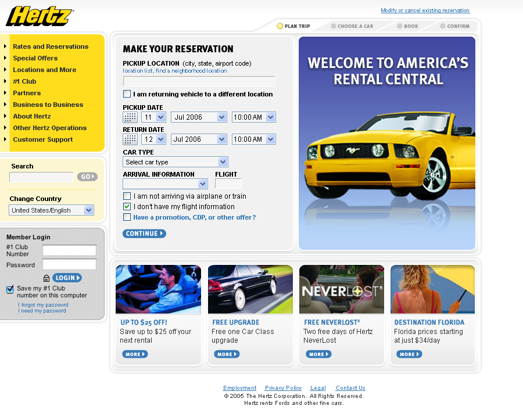The image size is (523, 420).
Task: Open Rates and Reservations menu
Action: (x=51, y=46)
